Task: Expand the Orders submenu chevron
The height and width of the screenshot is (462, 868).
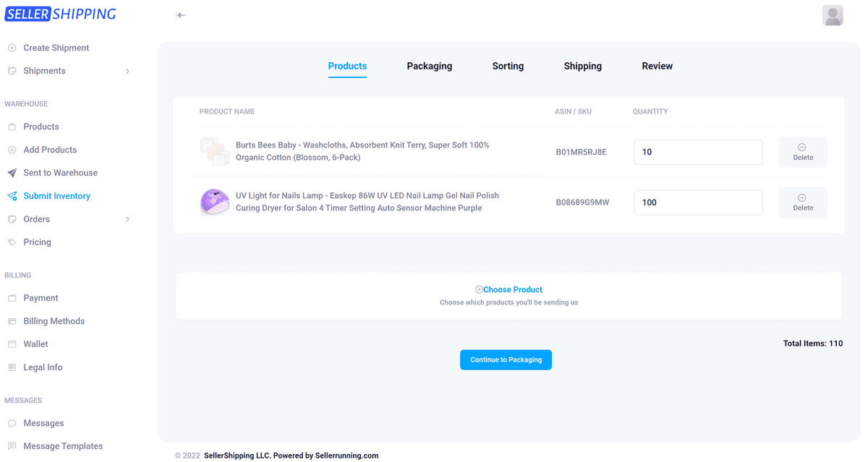Action: click(128, 219)
